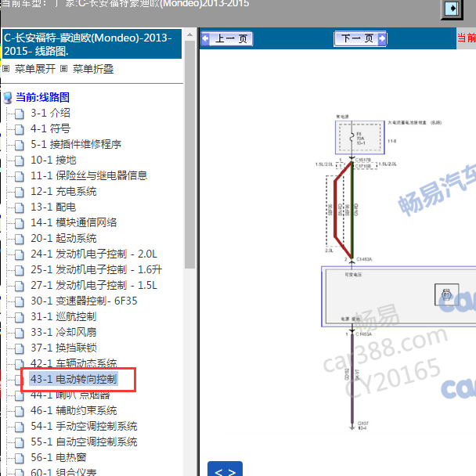This screenshot has height=476, width=476.
Task: Open 12-1 充电系统 entry
Action: [63, 191]
